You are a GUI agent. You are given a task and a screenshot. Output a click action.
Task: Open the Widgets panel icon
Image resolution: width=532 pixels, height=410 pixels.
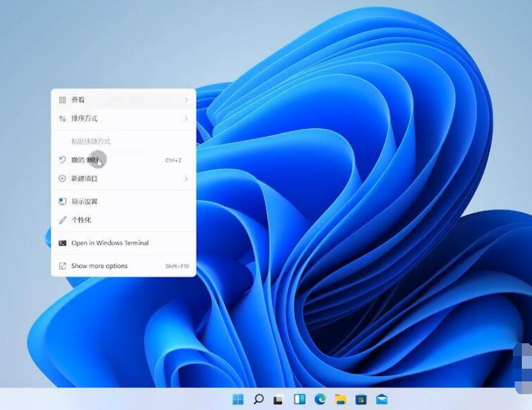(299, 399)
